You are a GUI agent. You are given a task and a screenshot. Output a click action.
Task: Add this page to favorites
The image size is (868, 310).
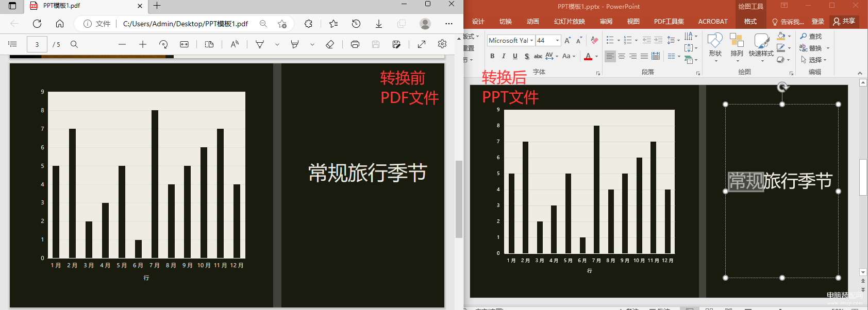coord(282,24)
